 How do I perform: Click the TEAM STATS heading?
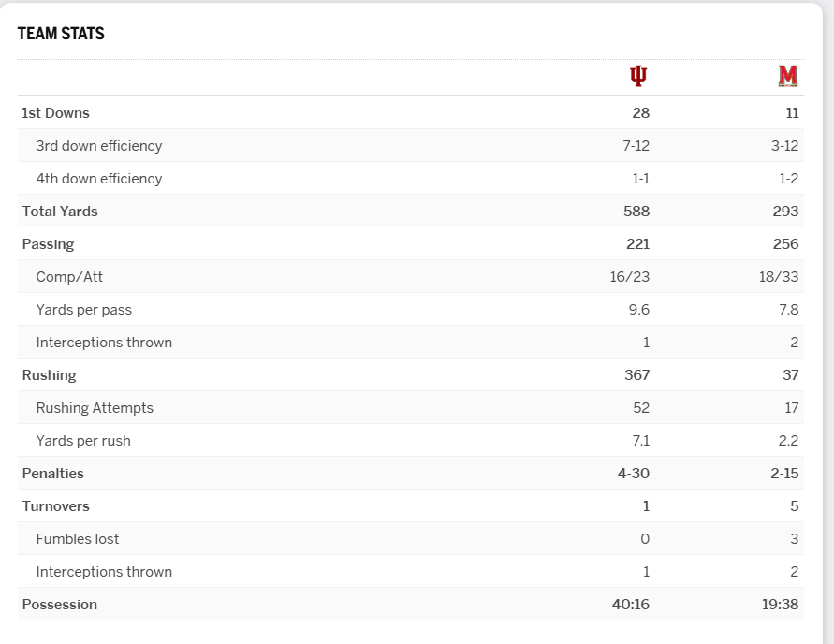coord(61,34)
